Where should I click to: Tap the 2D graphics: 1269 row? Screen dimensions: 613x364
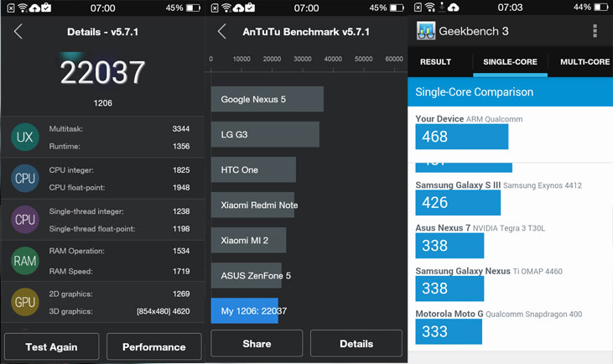pyautogui.click(x=119, y=294)
